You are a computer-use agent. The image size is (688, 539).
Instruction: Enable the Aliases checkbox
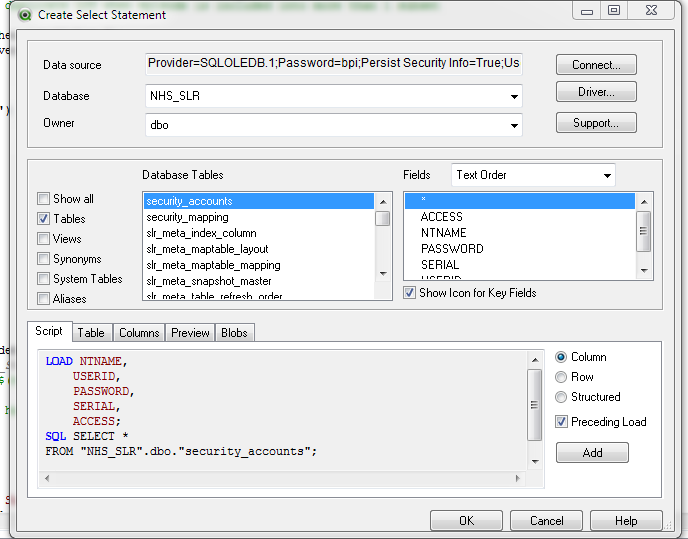(43, 299)
